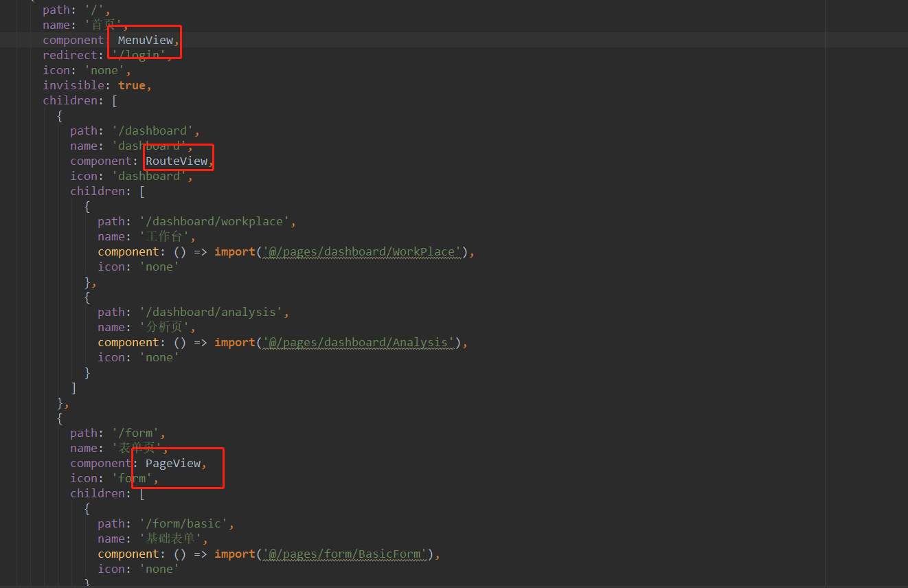Image resolution: width=908 pixels, height=588 pixels.
Task: Select the '/form/basic' path string
Action: click(x=185, y=523)
